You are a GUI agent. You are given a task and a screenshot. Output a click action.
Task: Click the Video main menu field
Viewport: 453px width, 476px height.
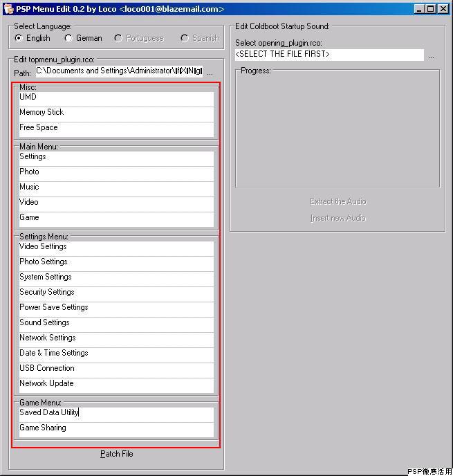[116, 204]
